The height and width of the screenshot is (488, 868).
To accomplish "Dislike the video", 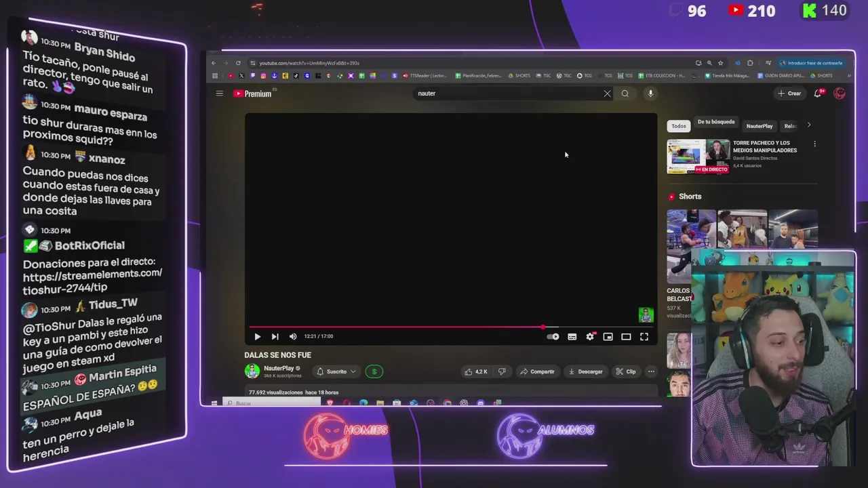I will pos(502,371).
